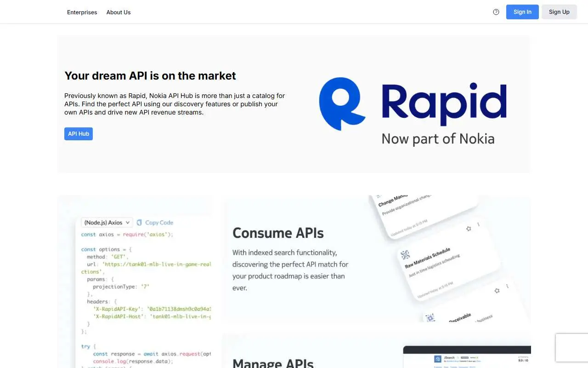Expand the (Node.js) Axios language dropdown

coord(107,223)
